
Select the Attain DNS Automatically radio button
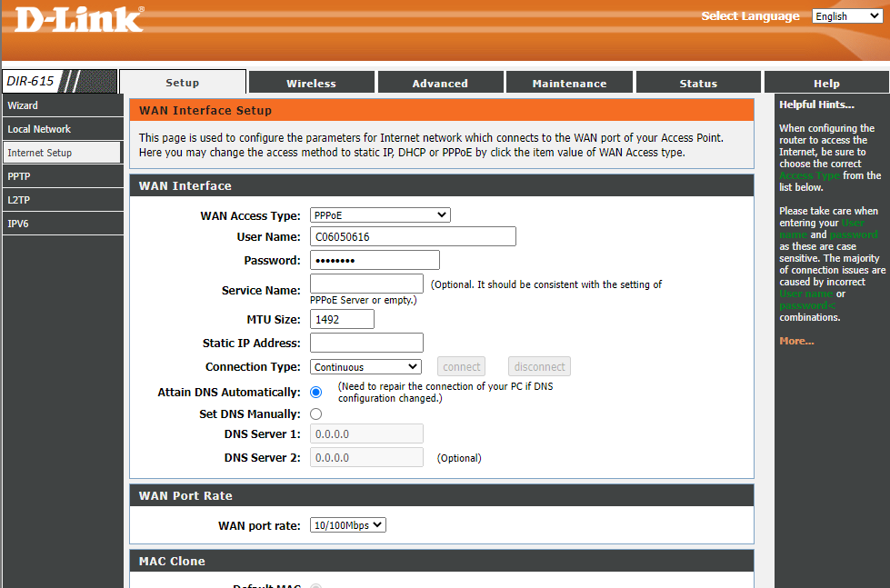[316, 392]
